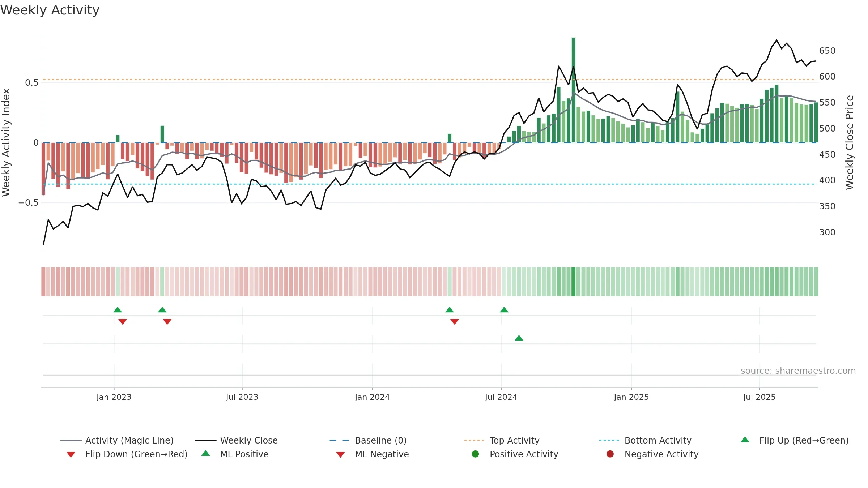Click the Negative Activity red circle icon
The width and height of the screenshot is (868, 488).
point(610,454)
